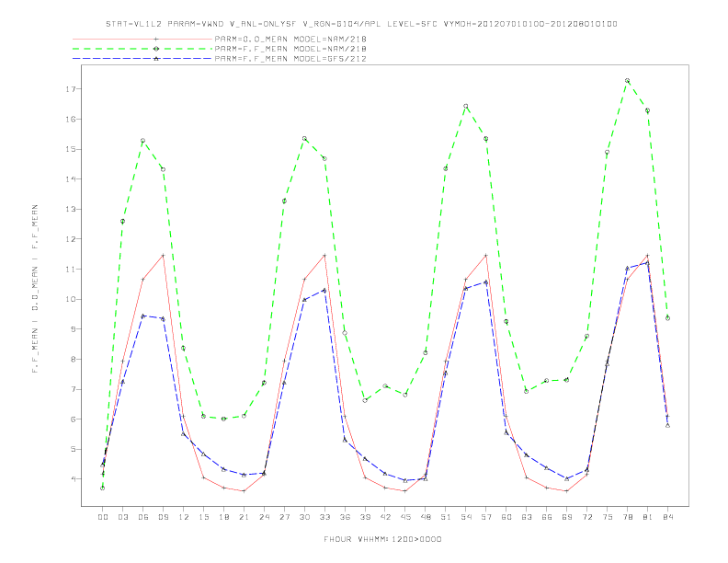Click the green dashed legend line sample
Image resolution: width=728 pixels, height=563 pixels.
coord(142,49)
